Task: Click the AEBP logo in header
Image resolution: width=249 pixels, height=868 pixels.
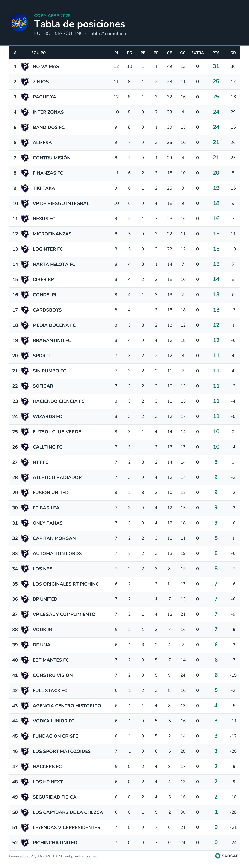Action: (x=19, y=23)
